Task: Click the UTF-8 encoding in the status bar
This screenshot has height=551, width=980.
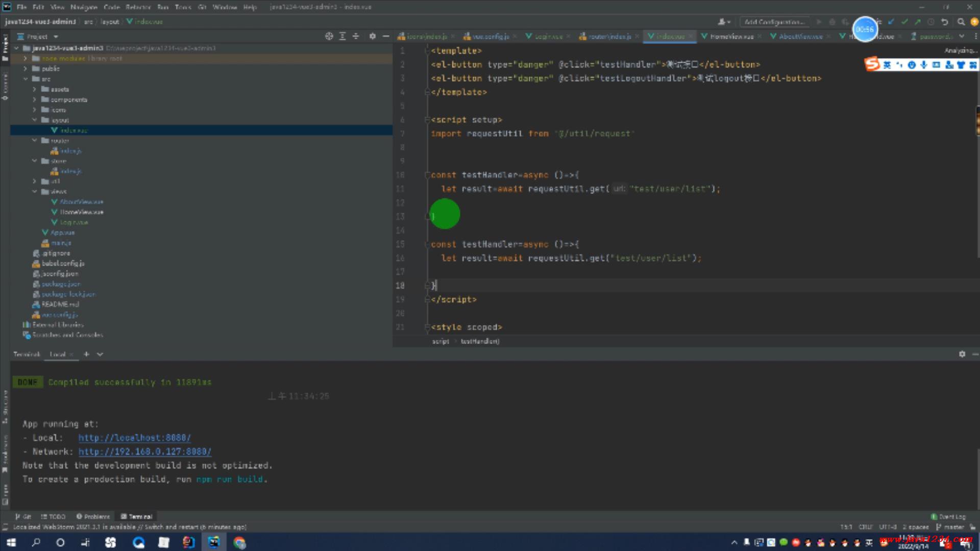Action: click(888, 527)
